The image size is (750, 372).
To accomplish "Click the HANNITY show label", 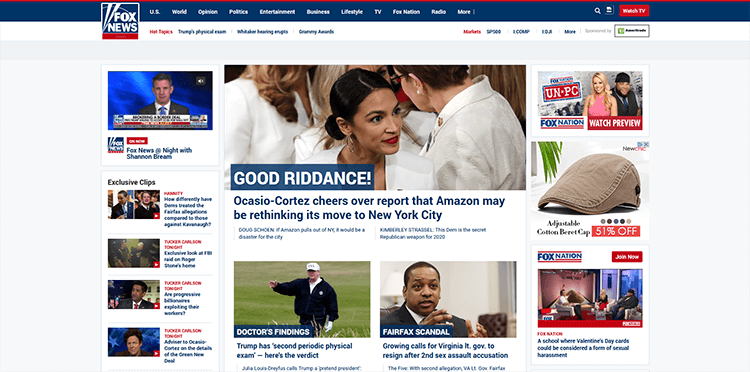I will (173, 194).
